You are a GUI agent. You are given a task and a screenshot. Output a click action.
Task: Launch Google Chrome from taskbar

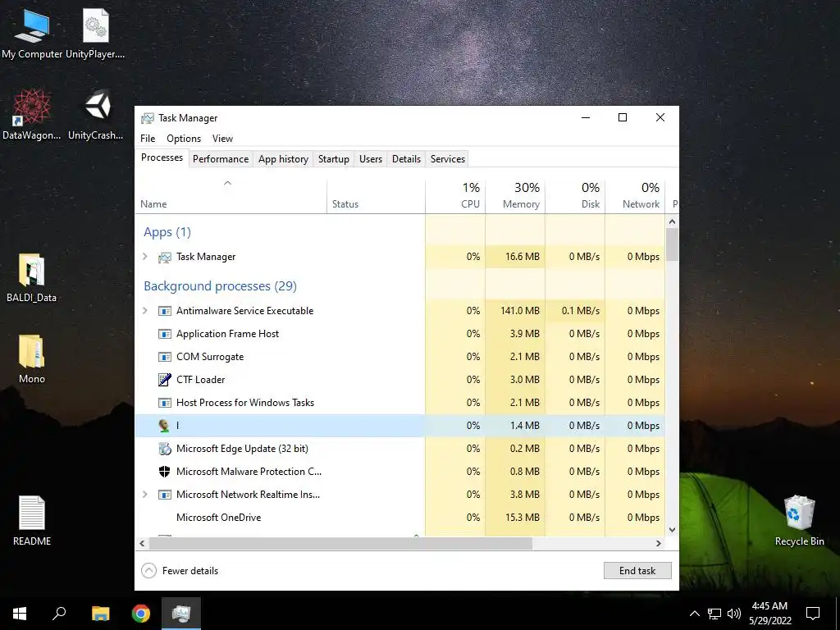[x=141, y=614]
